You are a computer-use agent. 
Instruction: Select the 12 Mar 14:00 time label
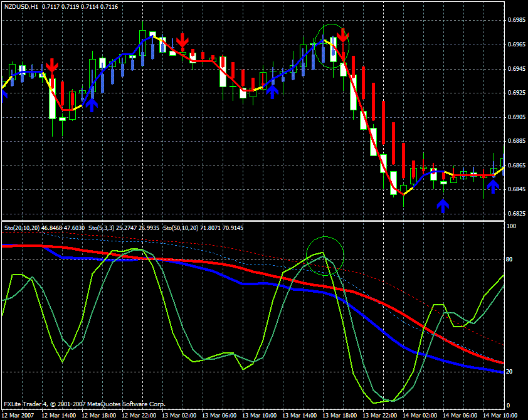coord(58,415)
